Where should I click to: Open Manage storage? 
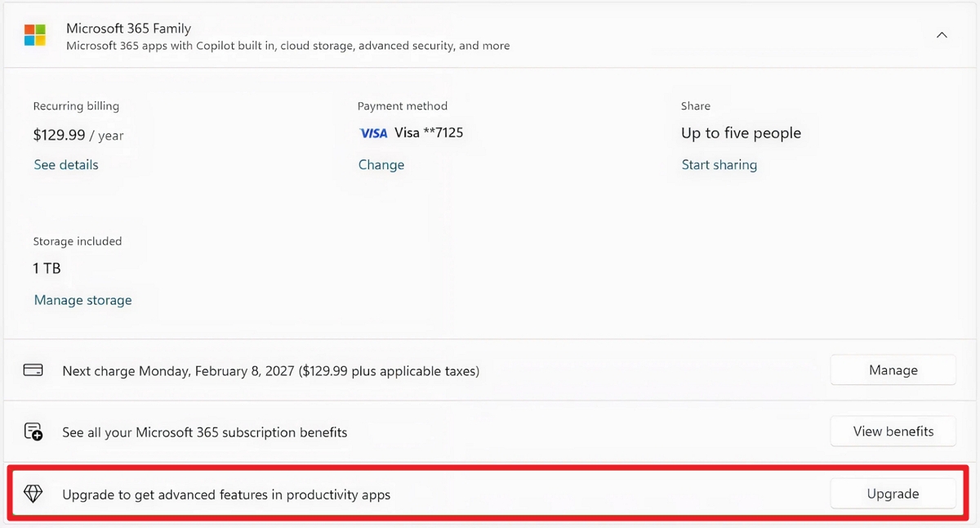[x=82, y=299]
